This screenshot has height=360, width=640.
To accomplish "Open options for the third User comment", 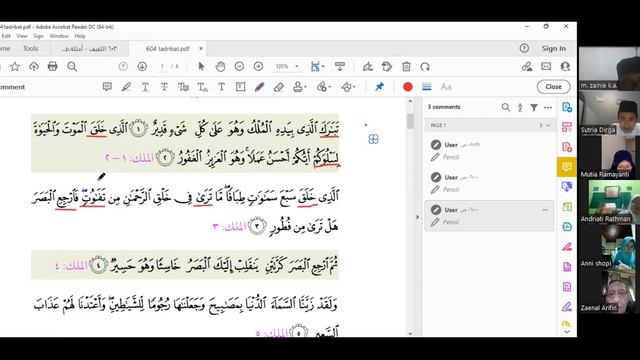I will coord(545,210).
